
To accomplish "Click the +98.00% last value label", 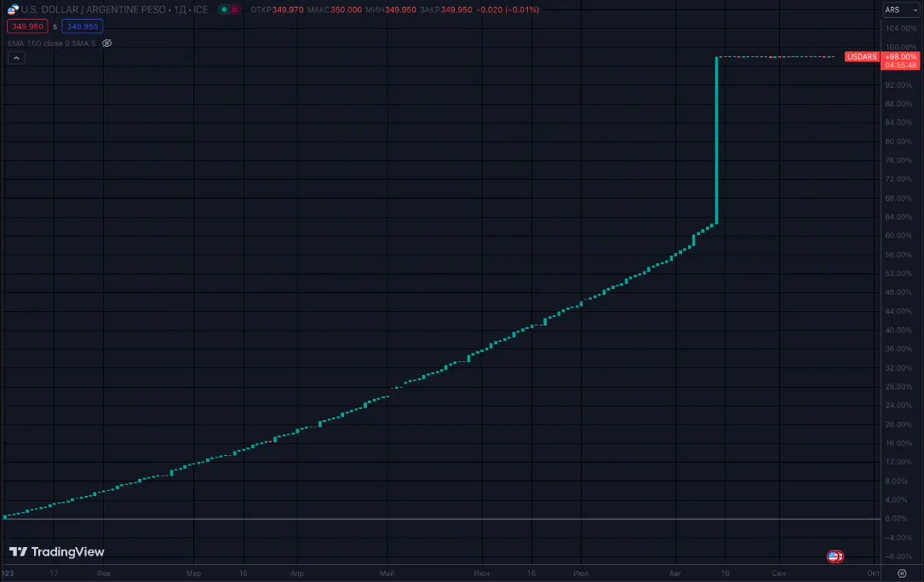I will click(900, 56).
